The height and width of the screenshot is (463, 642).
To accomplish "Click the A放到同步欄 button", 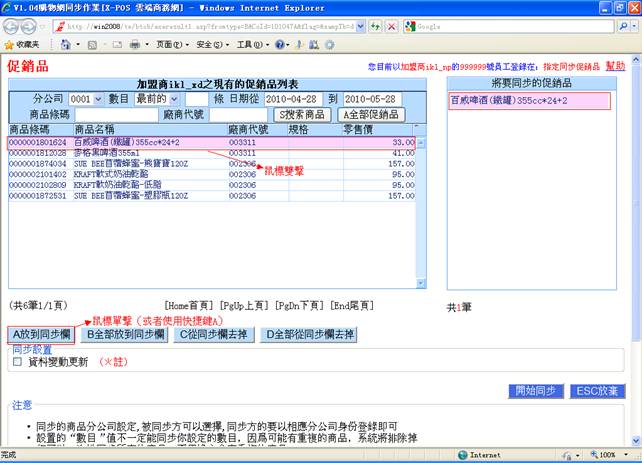I will pyautogui.click(x=40, y=334).
